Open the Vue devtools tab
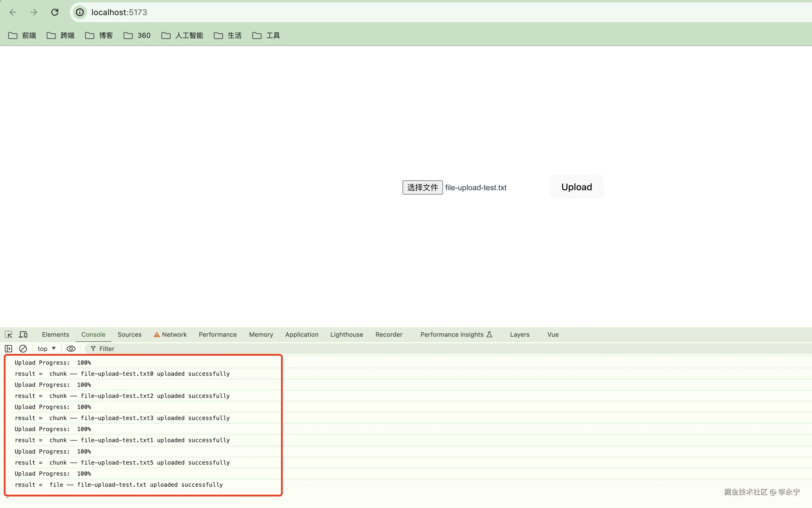Screen dimensions: 812x508 [x=553, y=334]
